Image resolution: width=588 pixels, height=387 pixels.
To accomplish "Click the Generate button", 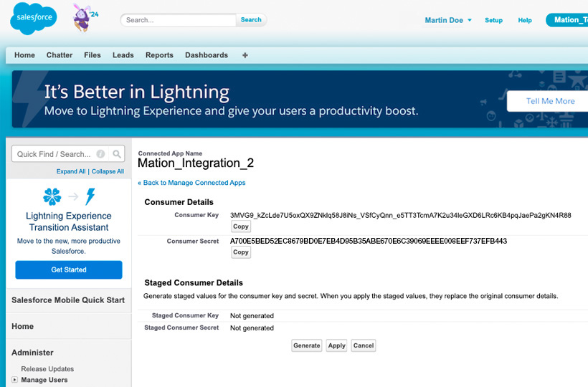I will point(307,345).
